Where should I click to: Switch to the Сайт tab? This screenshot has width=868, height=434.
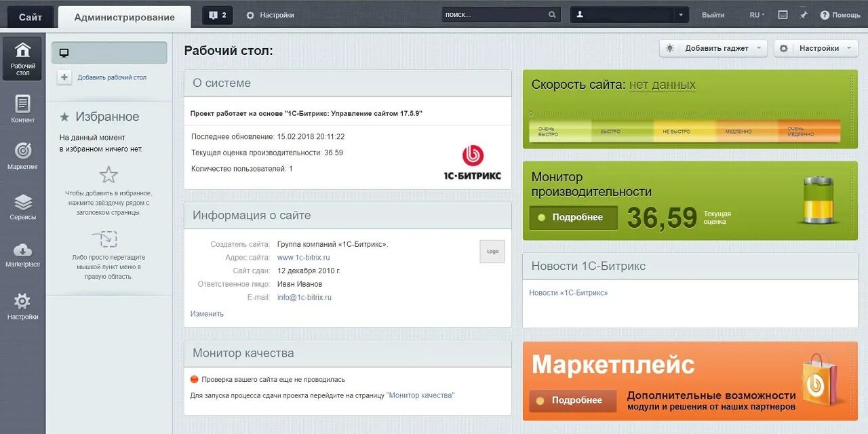[x=31, y=17]
